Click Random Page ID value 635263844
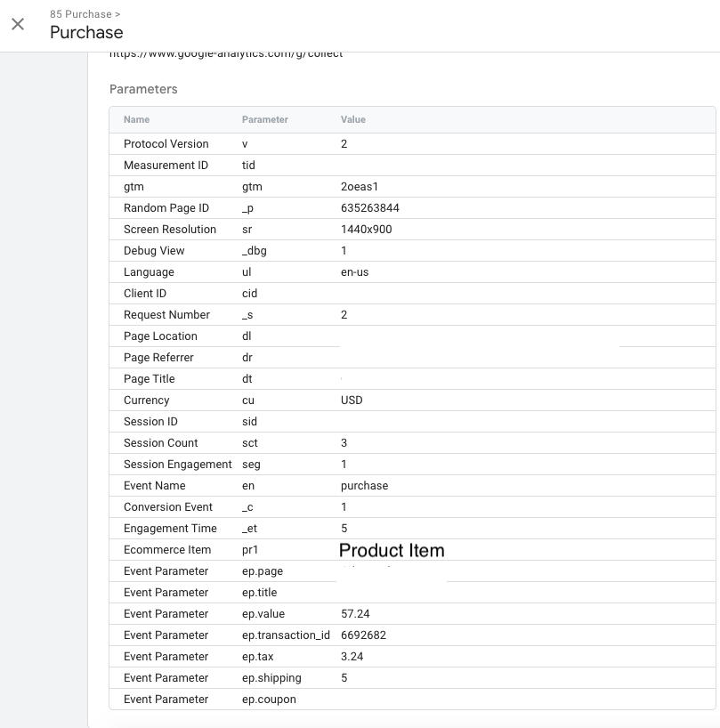 tap(369, 208)
